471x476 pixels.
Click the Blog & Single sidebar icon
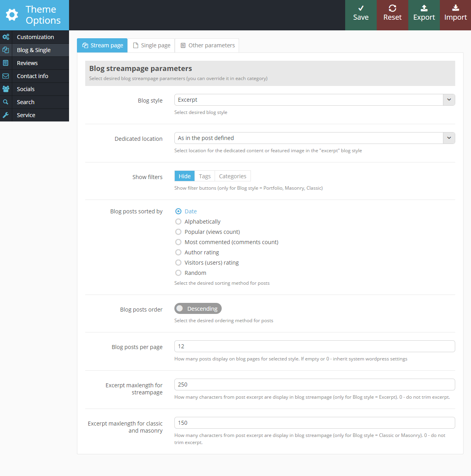(6, 50)
